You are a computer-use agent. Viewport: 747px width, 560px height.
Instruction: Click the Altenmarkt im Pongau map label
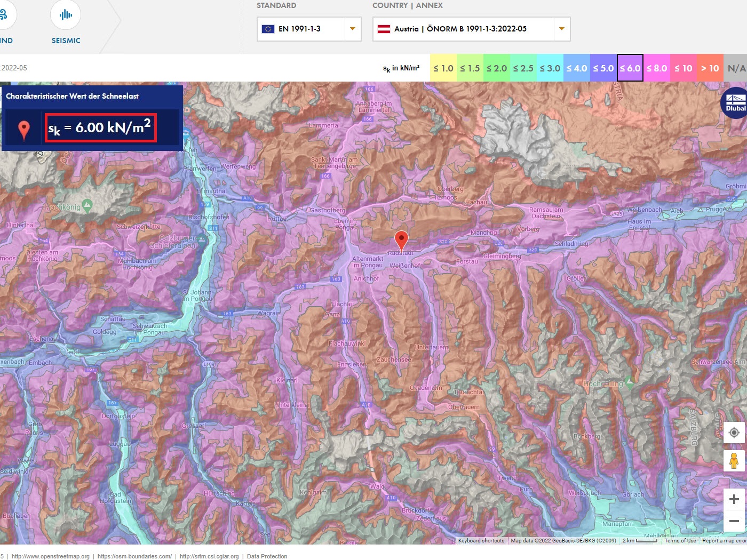click(368, 262)
